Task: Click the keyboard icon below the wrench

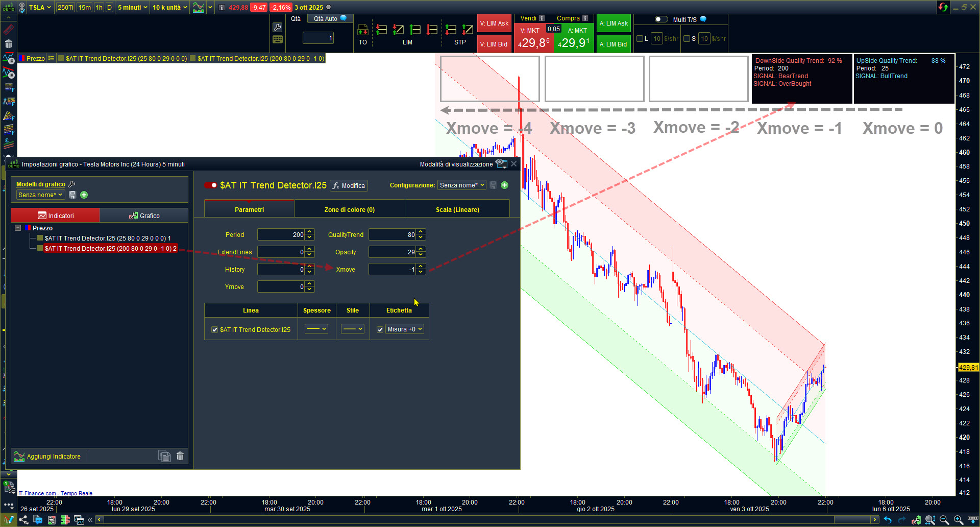Action: pos(278,39)
